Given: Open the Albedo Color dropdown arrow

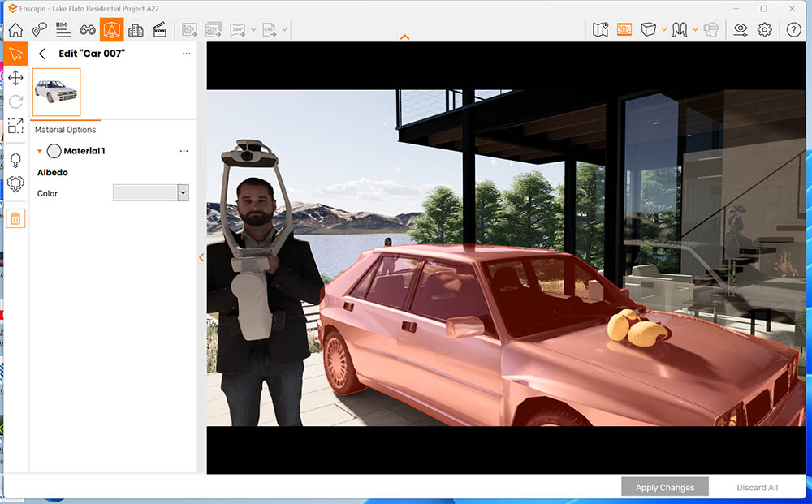Looking at the screenshot, I should [183, 193].
